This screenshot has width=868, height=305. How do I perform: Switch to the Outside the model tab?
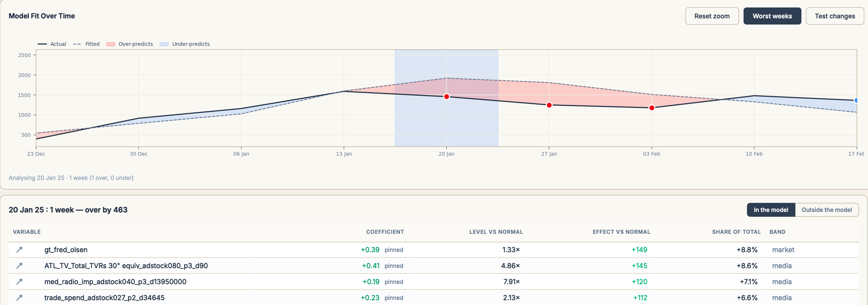(827, 210)
